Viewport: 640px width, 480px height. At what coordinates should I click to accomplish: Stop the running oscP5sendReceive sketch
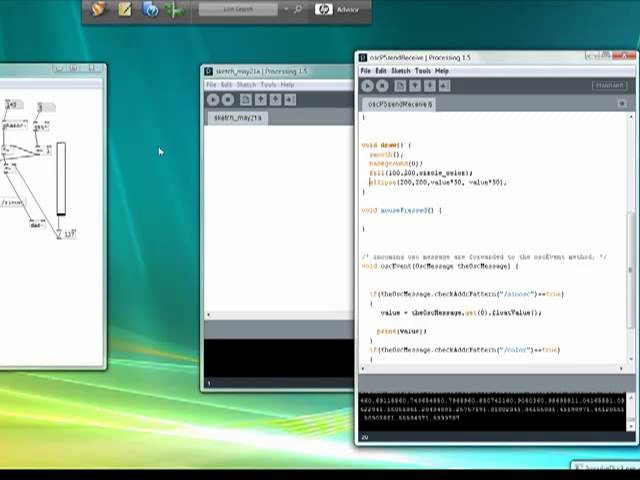pos(382,86)
